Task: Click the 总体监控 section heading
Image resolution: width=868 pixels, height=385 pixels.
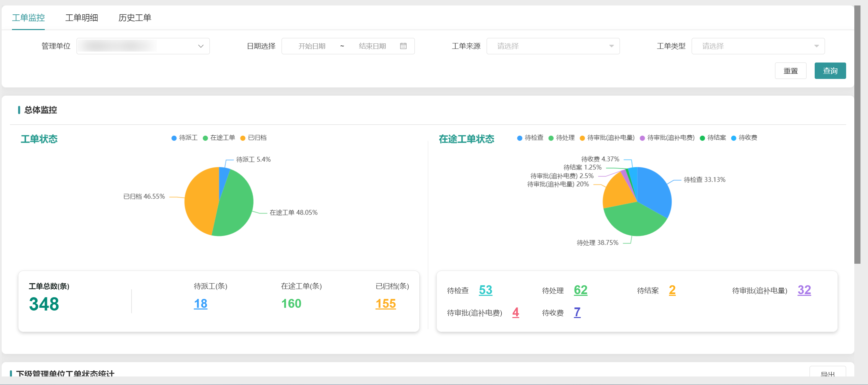Action: point(41,110)
